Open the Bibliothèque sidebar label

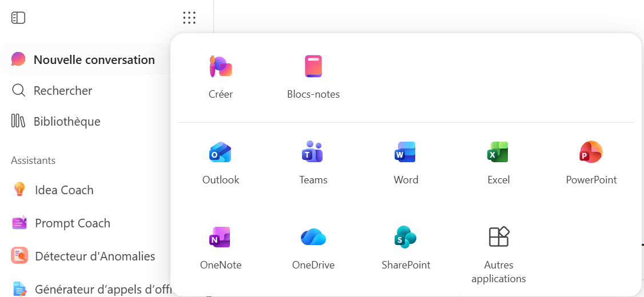point(67,122)
